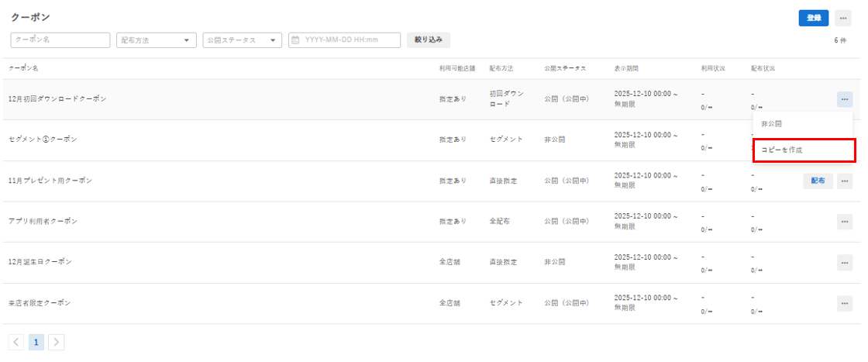Click 非公開 status in 12月誕生日クーポン row
868x362 pixels.
(555, 262)
